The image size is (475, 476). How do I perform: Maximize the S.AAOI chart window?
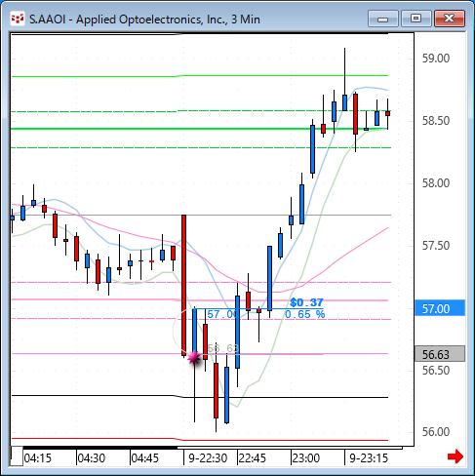[416, 19]
